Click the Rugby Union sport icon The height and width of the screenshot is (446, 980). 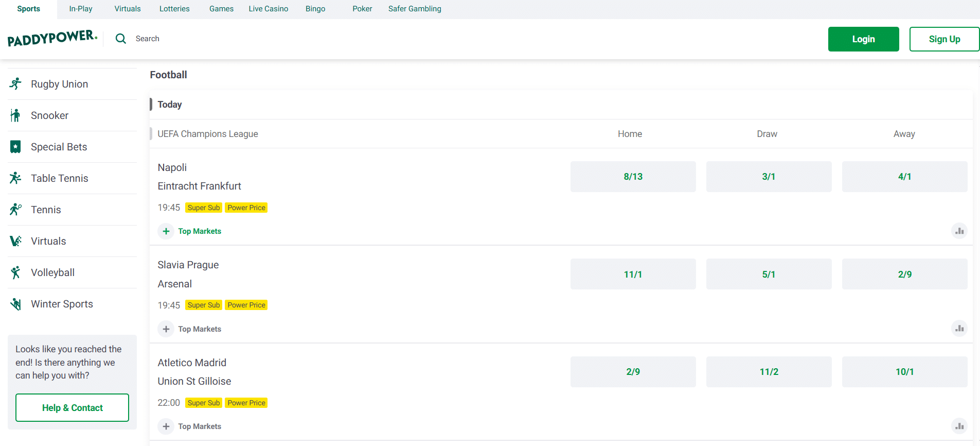(15, 83)
